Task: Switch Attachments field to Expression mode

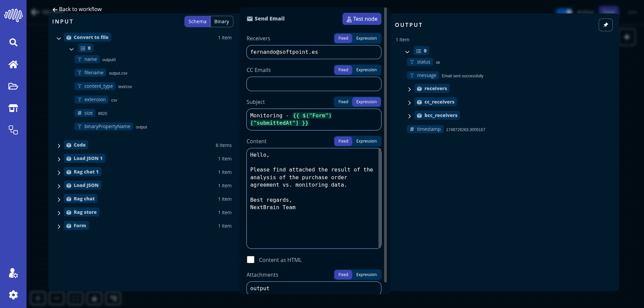Action: pos(366,275)
